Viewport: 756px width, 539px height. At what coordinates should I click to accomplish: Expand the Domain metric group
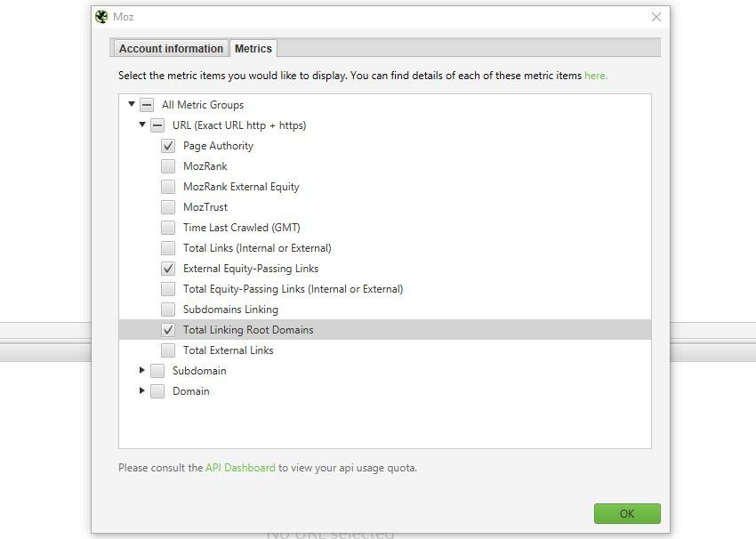click(142, 391)
